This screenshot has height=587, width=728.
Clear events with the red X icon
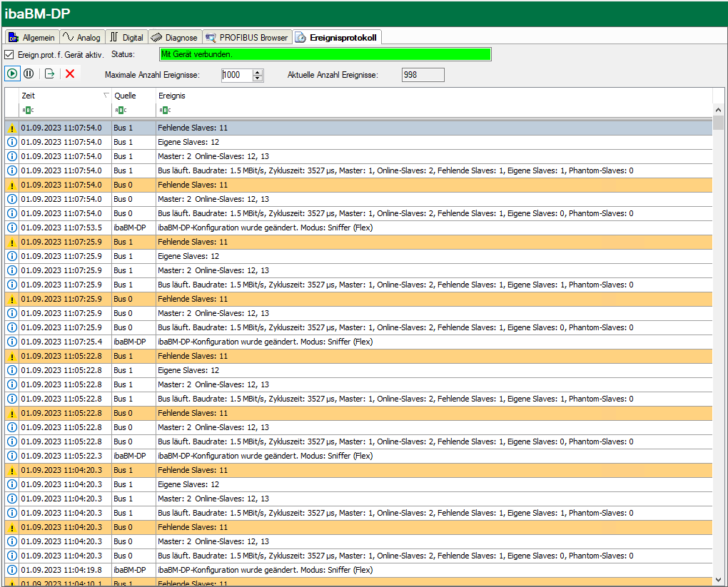70,73
